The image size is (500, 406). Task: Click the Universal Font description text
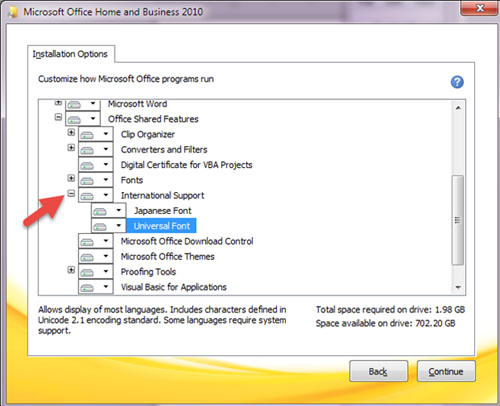[x=162, y=320]
